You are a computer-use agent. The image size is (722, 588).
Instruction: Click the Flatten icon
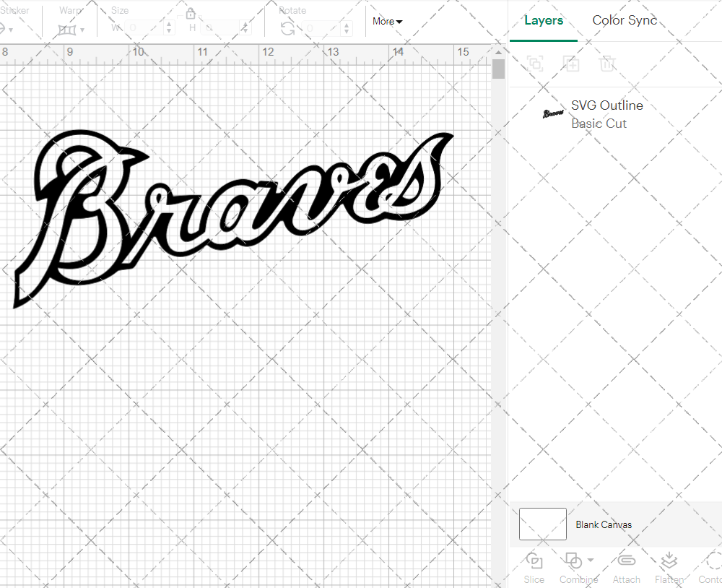[x=669, y=561]
